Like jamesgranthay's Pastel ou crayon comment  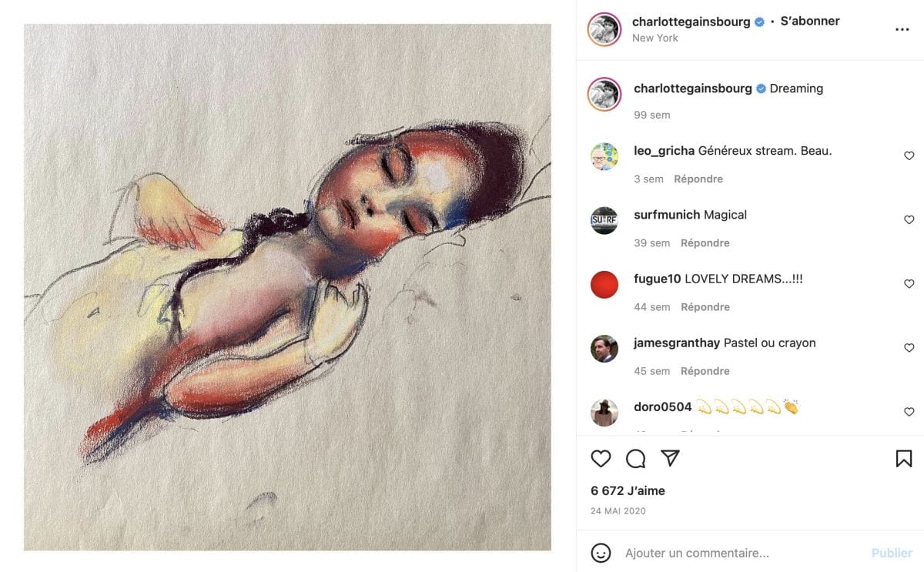[909, 348]
